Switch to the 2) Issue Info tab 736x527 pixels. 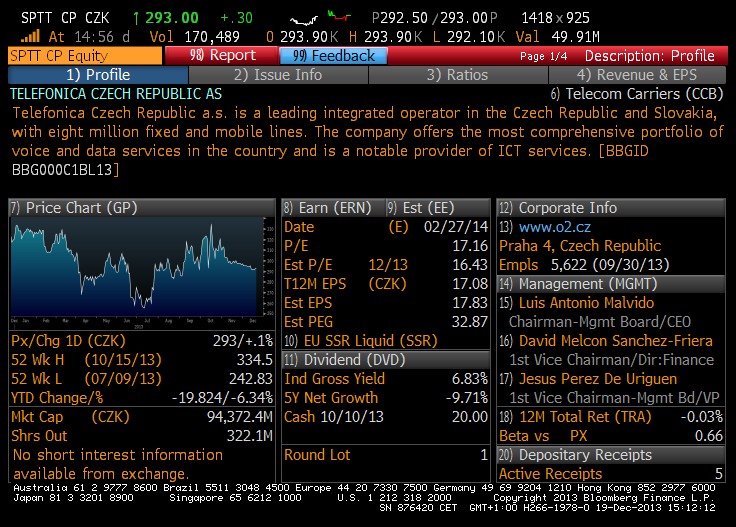tap(278, 75)
